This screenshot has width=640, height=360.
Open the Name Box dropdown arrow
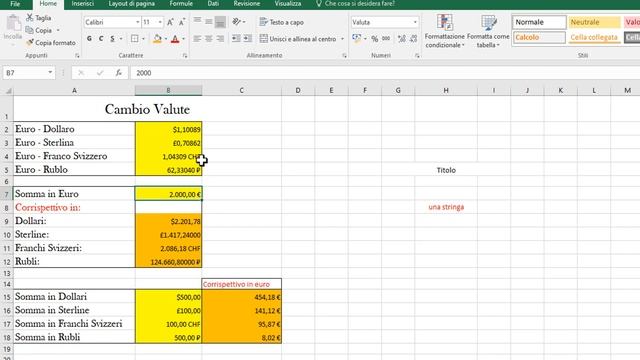(x=50, y=73)
